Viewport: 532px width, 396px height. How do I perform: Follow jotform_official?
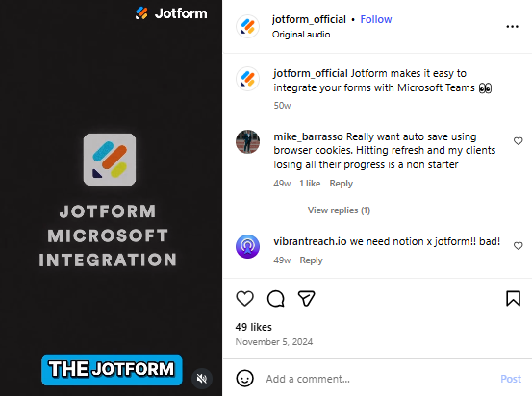tap(376, 19)
